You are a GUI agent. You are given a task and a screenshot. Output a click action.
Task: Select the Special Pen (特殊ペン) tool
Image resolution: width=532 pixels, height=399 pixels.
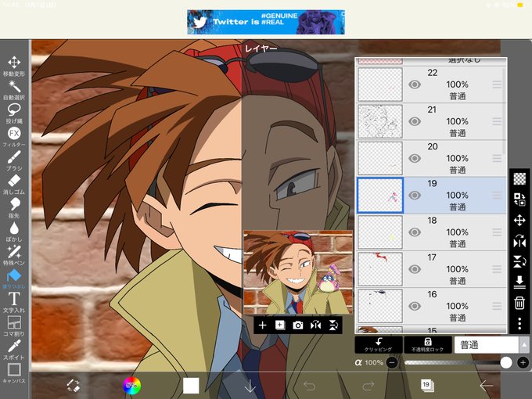(14, 255)
